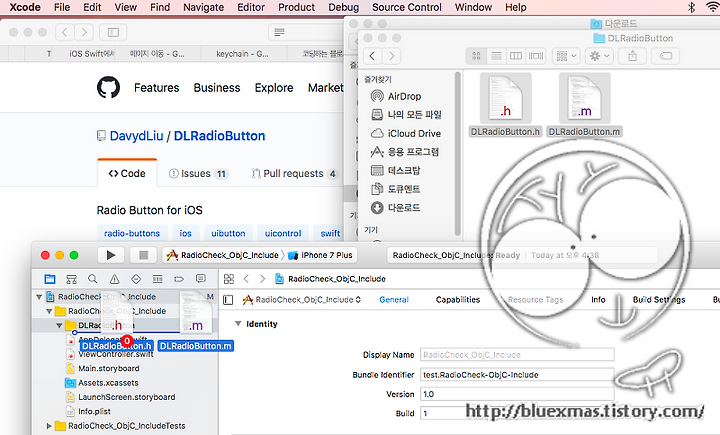Open the Pull requests tab on GitHub

[294, 174]
